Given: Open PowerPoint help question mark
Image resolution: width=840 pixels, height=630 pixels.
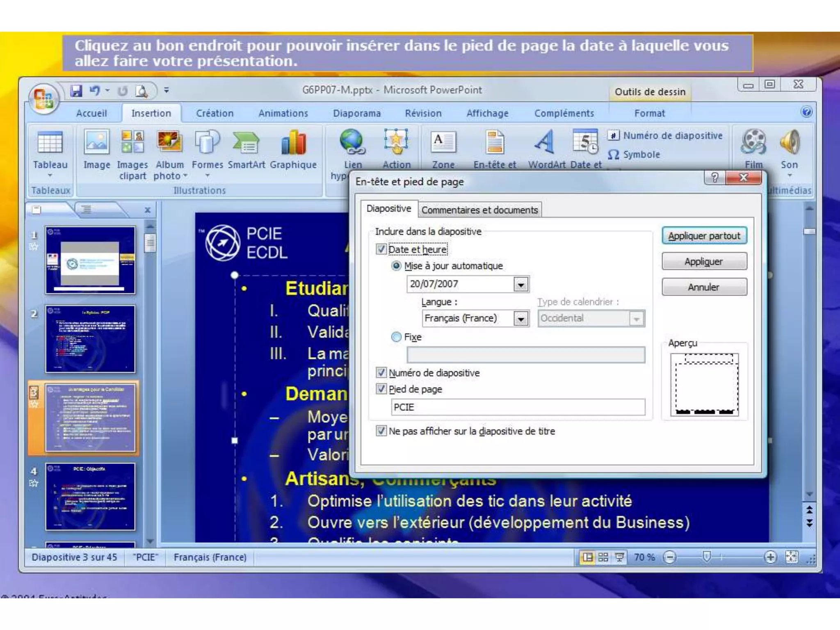Looking at the screenshot, I should tap(806, 112).
